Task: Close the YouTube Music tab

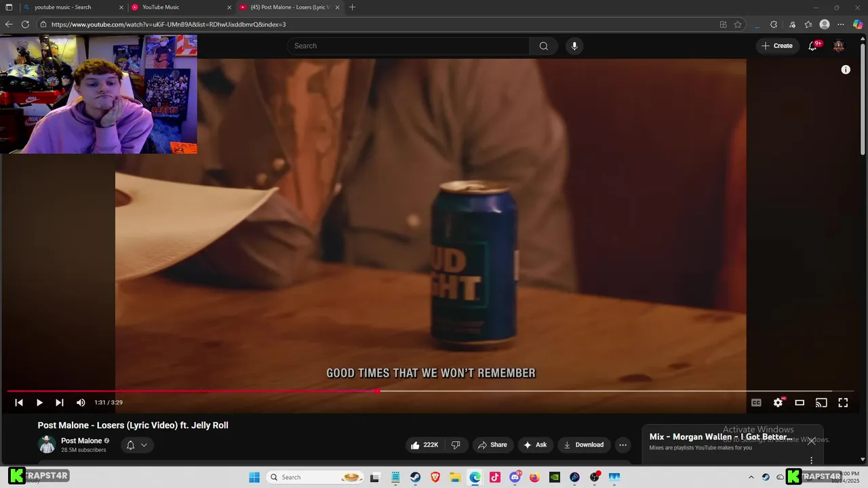Action: 229,7
